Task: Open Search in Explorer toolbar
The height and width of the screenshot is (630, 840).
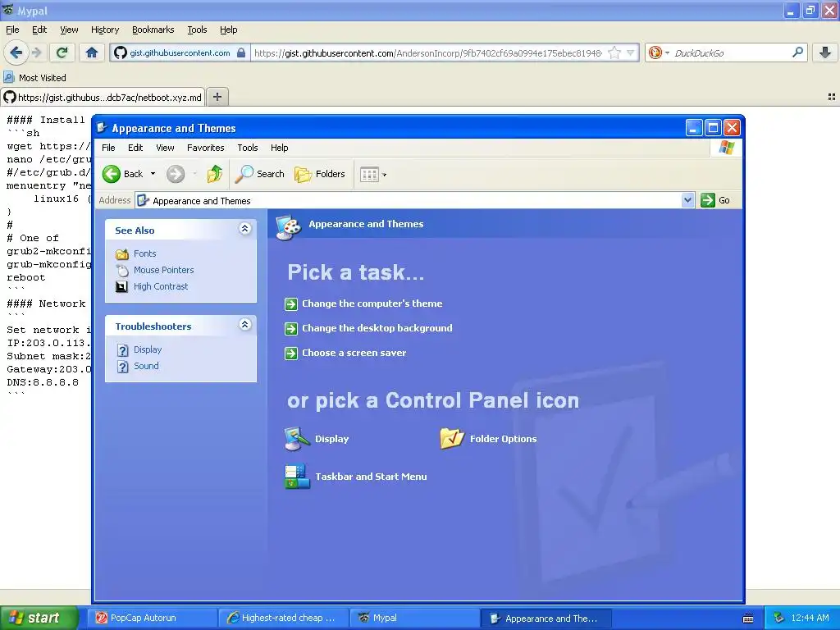Action: coord(260,174)
